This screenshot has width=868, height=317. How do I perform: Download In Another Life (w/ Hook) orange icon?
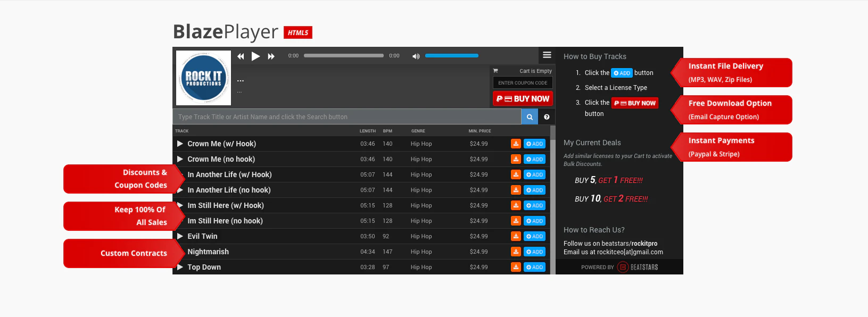pyautogui.click(x=516, y=174)
